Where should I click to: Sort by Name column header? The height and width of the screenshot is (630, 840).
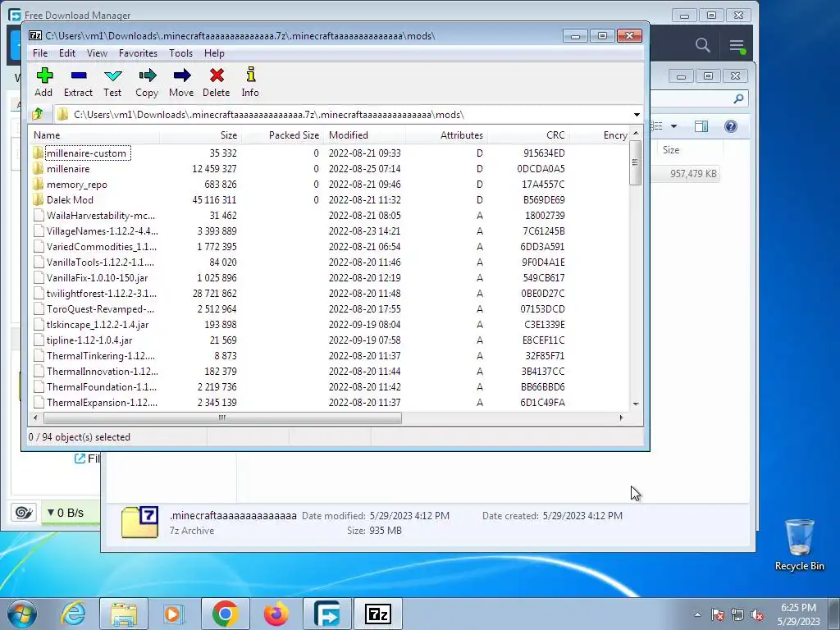(x=94, y=135)
